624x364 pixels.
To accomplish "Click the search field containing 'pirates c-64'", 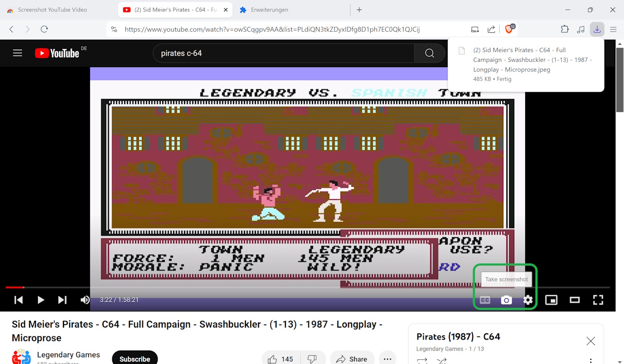I will [283, 53].
